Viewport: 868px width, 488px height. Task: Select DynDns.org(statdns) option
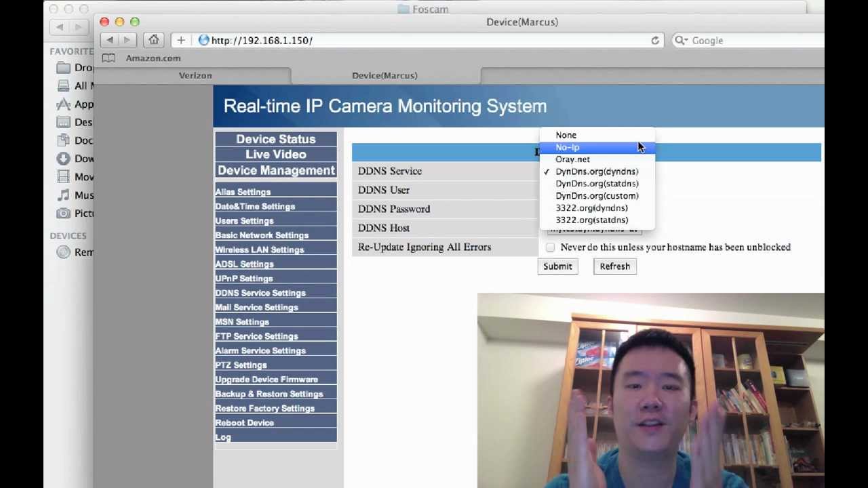click(x=597, y=184)
